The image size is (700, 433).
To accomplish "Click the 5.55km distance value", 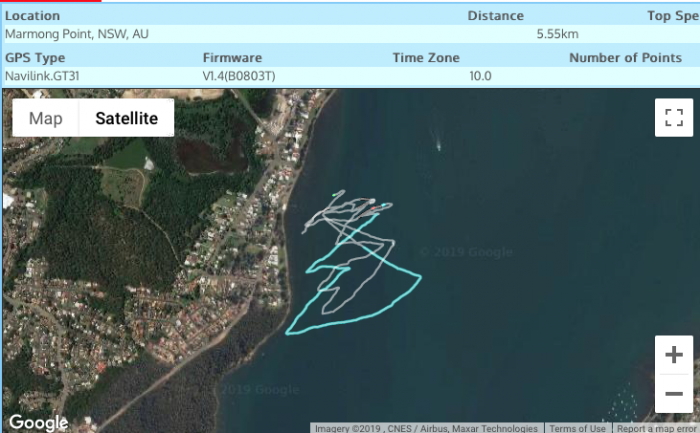I will pos(557,33).
